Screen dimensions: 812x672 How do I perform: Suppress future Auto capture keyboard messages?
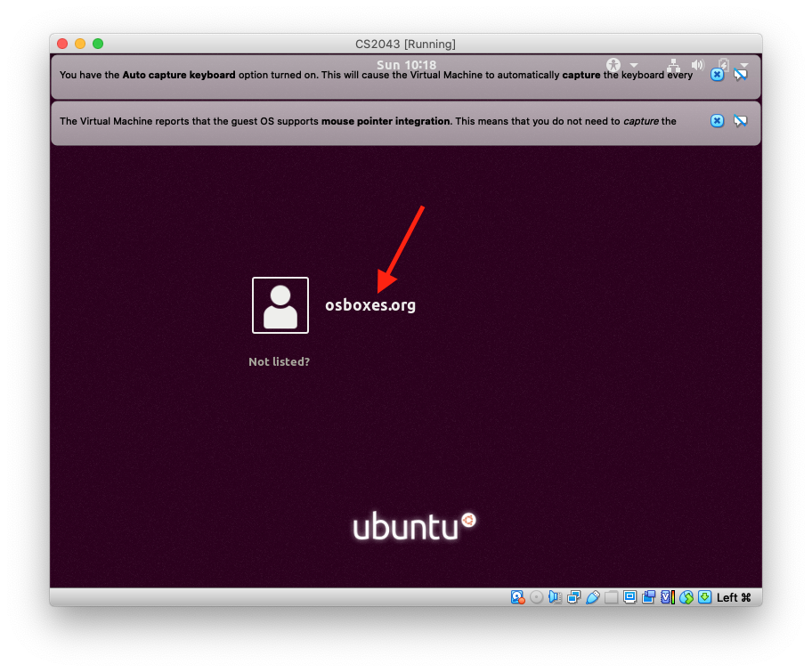[740, 75]
